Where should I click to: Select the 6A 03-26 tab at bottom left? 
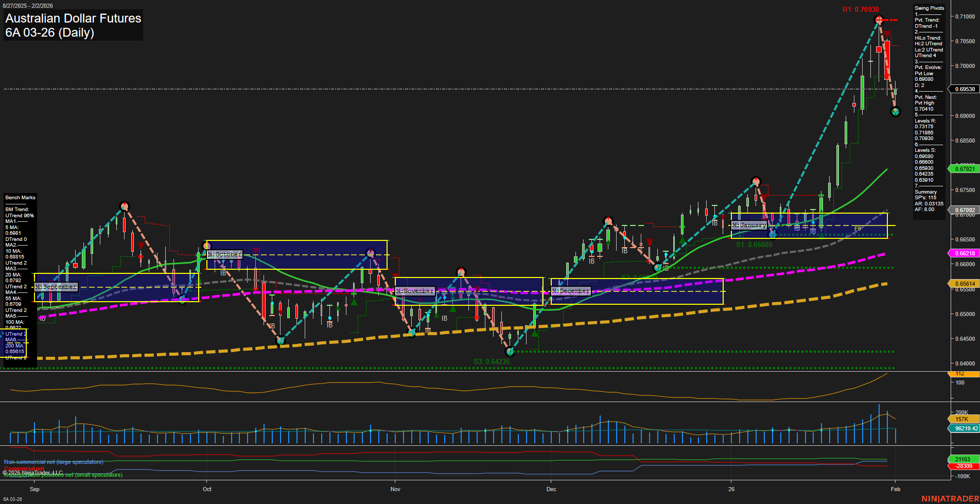[14, 498]
